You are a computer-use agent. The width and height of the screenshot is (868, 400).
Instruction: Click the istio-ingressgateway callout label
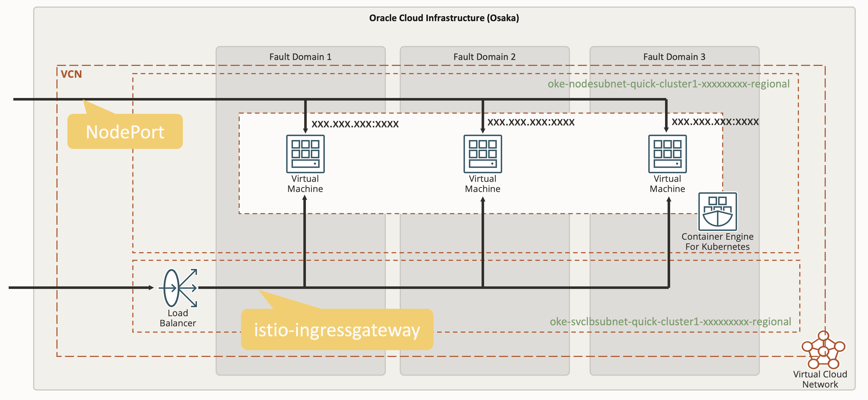click(337, 330)
